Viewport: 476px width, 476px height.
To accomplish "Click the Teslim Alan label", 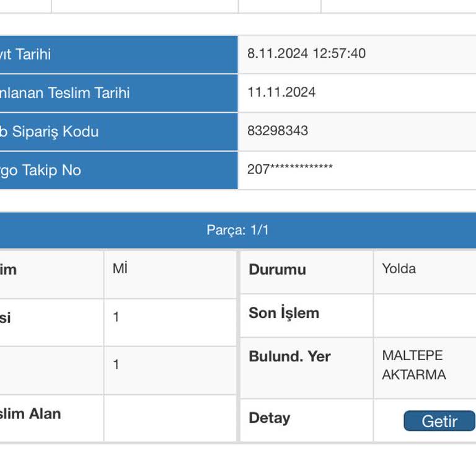I will (30, 414).
